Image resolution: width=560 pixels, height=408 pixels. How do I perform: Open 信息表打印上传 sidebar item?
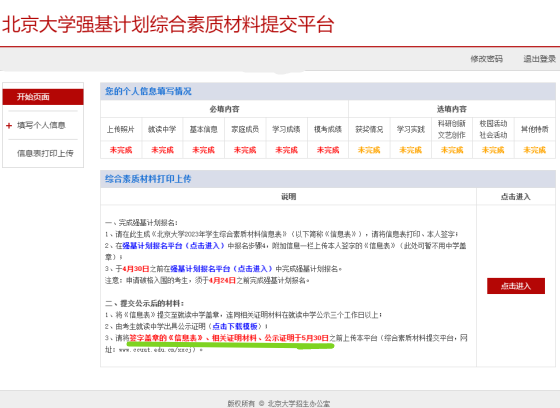pos(45,153)
